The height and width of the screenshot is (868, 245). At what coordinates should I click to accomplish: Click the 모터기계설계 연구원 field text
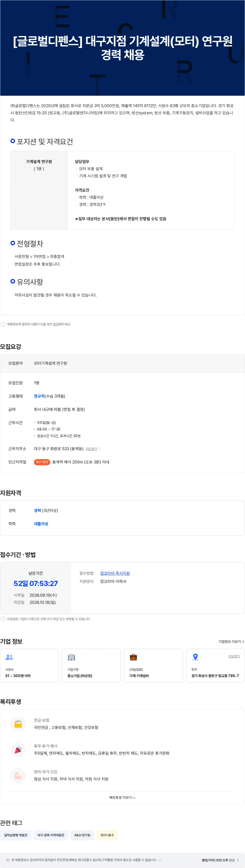point(51,363)
